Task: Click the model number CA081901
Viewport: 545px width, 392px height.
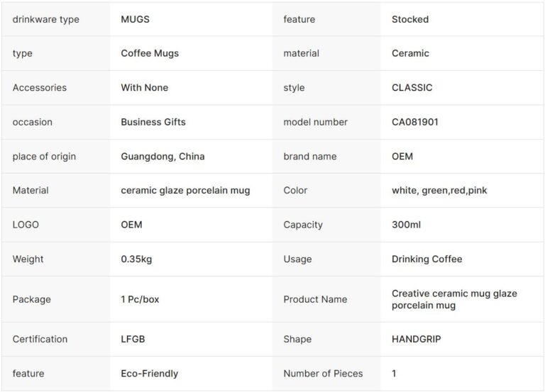Action: tap(415, 122)
